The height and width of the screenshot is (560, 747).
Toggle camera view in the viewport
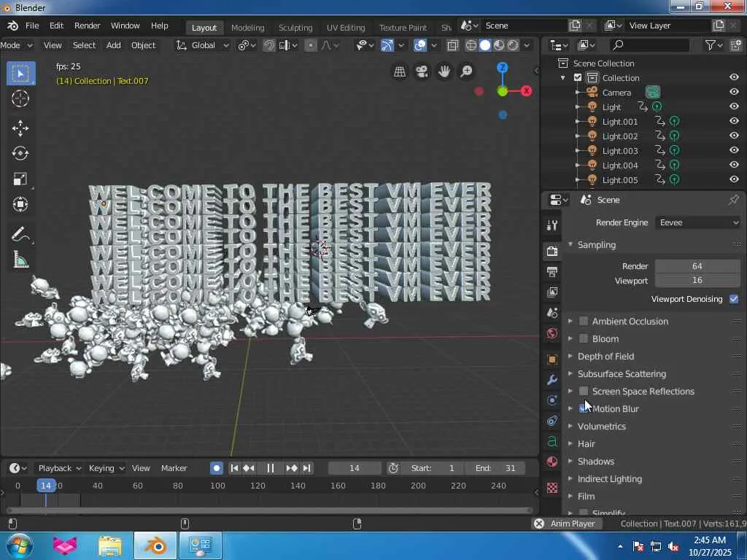tap(422, 71)
